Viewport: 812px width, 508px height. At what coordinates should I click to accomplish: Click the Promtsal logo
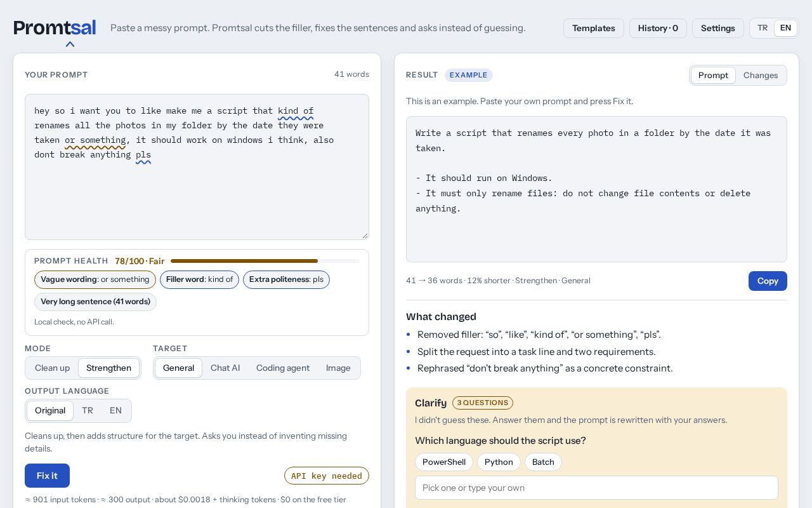pyautogui.click(x=55, y=28)
